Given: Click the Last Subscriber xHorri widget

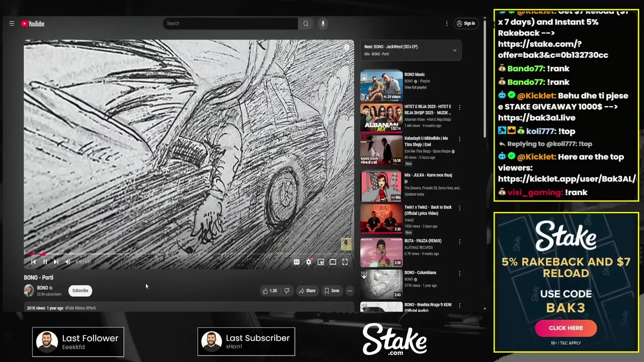Looking at the screenshot, I should pyautogui.click(x=246, y=342).
